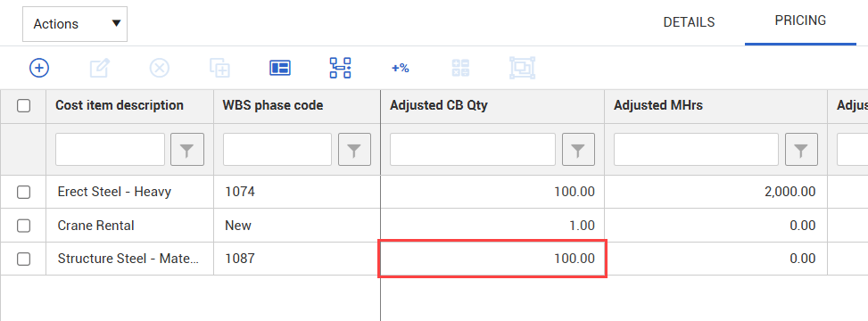Image resolution: width=868 pixels, height=321 pixels.
Task: Click WBS phase code New cell
Action: pos(297,226)
